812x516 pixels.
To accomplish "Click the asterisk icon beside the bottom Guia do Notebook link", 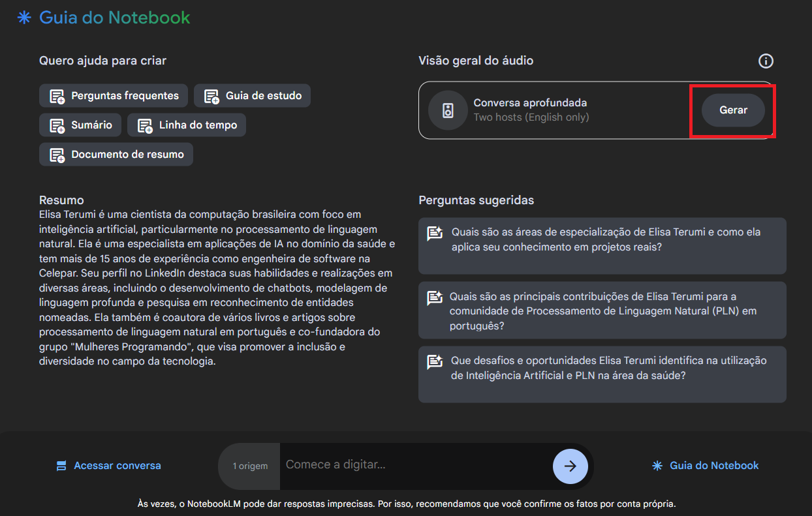I will click(x=657, y=466).
